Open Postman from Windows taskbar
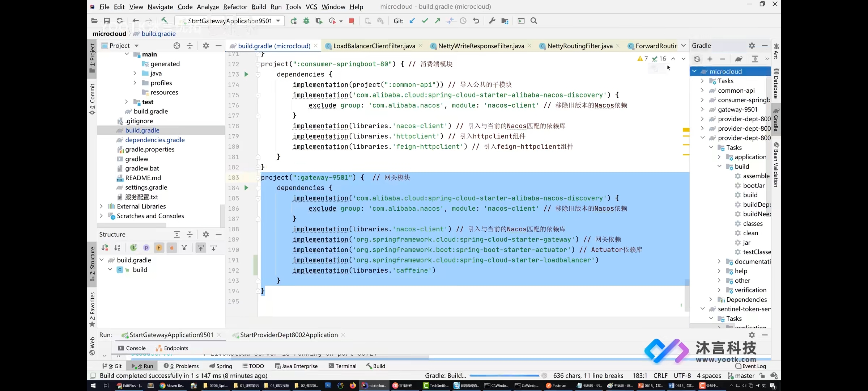Screen dimensions: 868x391 point(556,386)
